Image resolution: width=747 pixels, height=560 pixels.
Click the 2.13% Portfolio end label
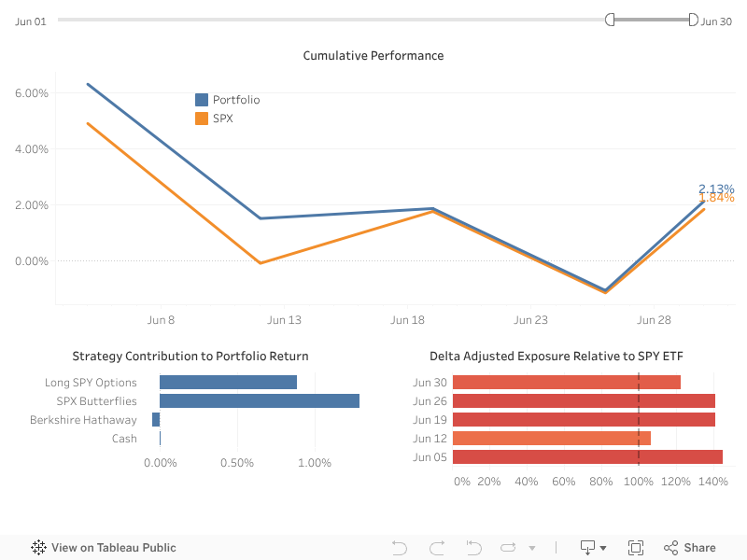pyautogui.click(x=716, y=189)
